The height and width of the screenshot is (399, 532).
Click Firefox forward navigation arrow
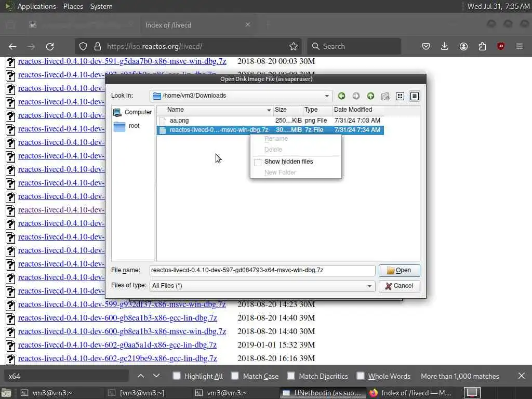pyautogui.click(x=31, y=46)
